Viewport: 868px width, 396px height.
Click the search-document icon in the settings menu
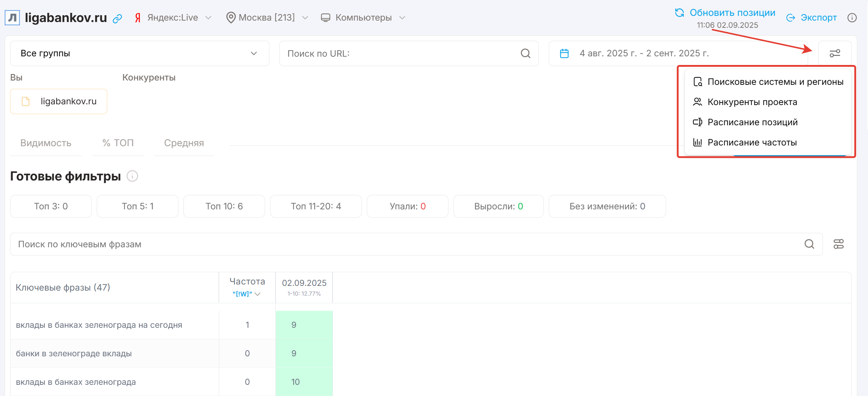pos(698,82)
